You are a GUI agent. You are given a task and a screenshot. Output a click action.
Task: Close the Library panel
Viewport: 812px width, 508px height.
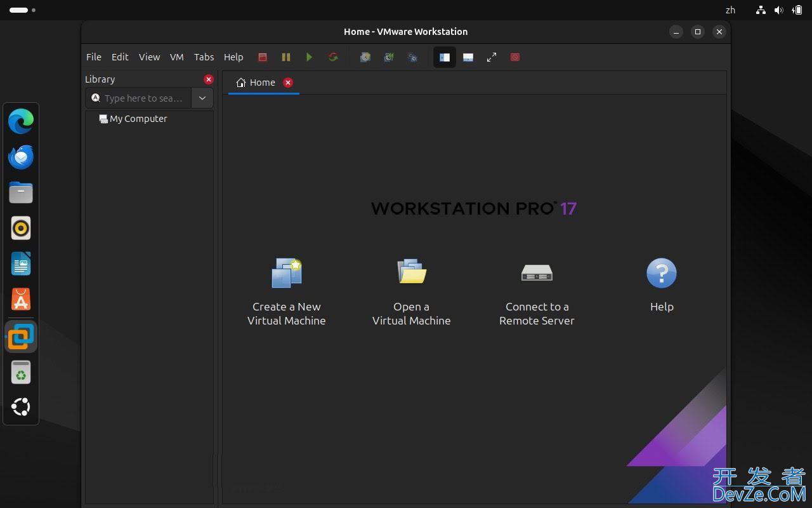point(209,79)
